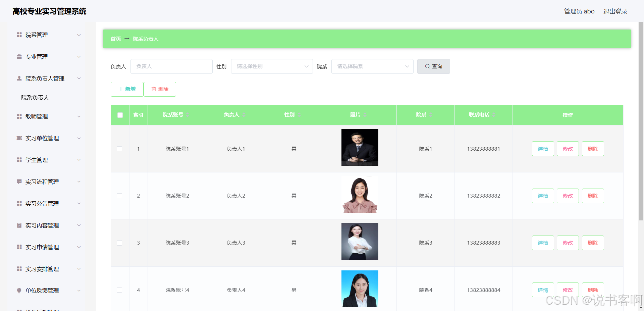The image size is (644, 311).
Task: Click the chat icon beside 实习流程管理
Action: click(19, 182)
